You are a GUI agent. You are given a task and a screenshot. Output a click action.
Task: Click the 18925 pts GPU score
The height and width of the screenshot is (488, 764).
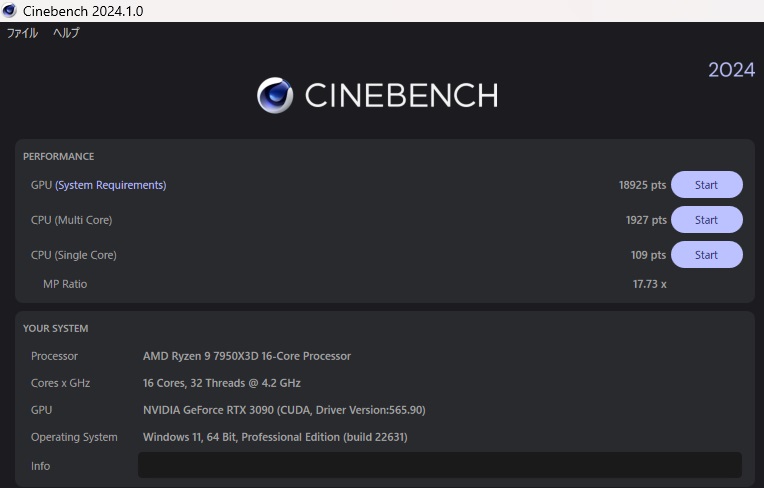[642, 185]
